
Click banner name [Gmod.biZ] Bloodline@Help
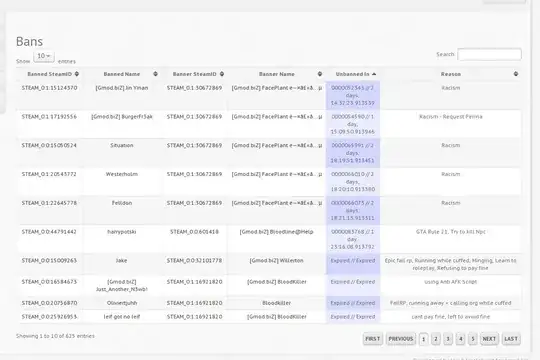point(277,232)
